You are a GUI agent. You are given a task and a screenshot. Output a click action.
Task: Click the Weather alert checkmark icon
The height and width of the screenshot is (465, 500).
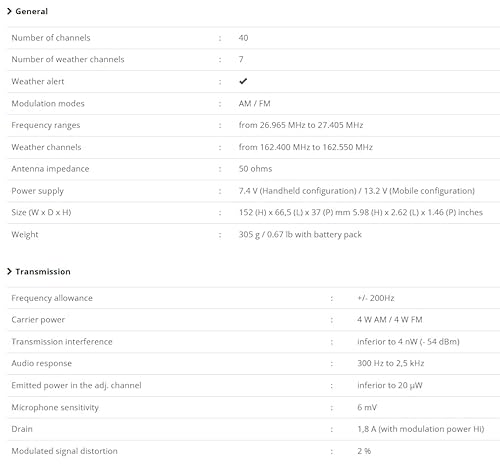coord(243,81)
